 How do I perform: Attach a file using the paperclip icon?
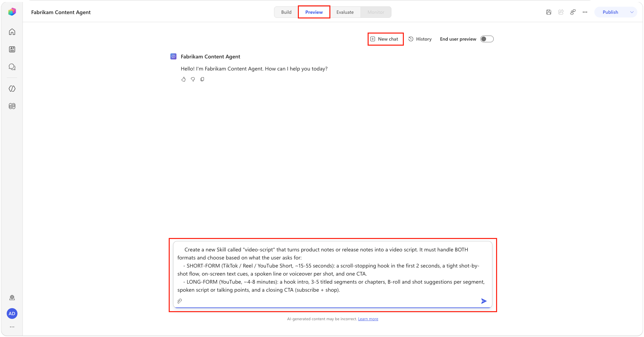[180, 301]
